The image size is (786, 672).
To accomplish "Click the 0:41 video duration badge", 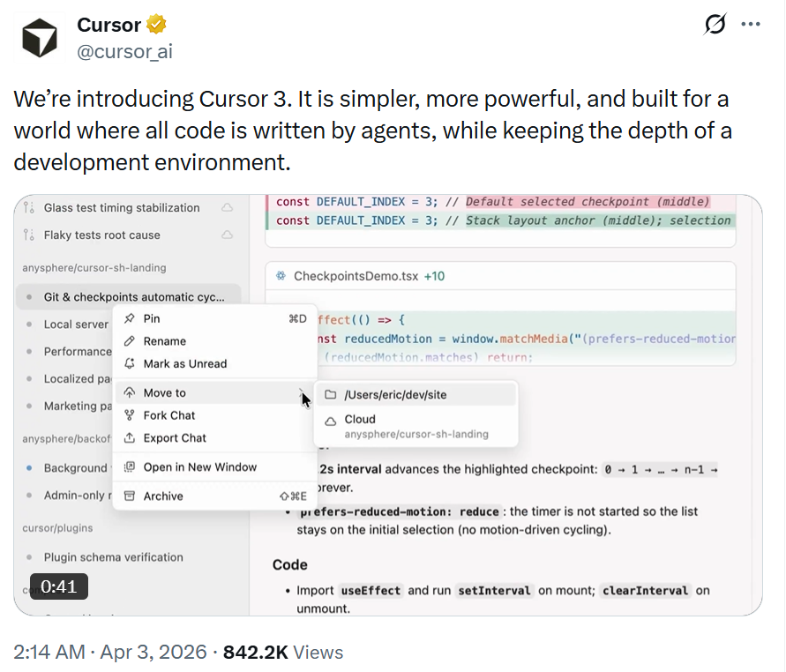I will pos(59,586).
